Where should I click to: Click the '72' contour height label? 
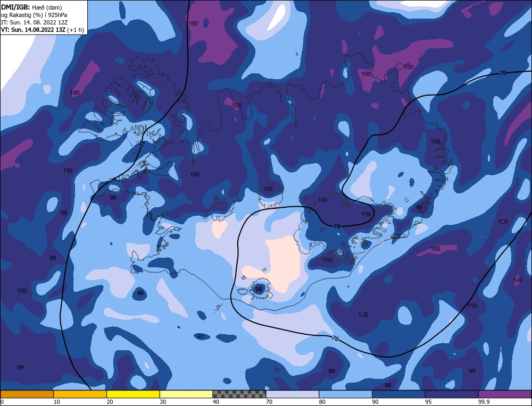142,143
